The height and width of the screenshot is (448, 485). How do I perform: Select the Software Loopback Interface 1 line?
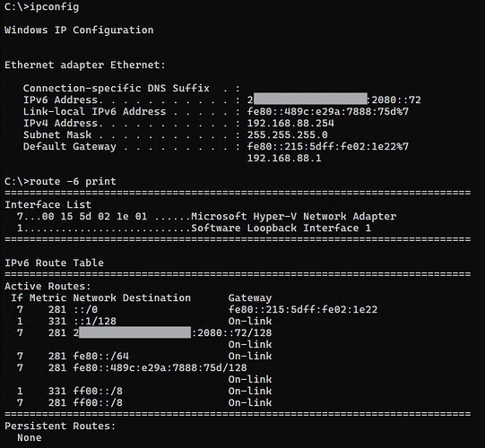(x=194, y=228)
